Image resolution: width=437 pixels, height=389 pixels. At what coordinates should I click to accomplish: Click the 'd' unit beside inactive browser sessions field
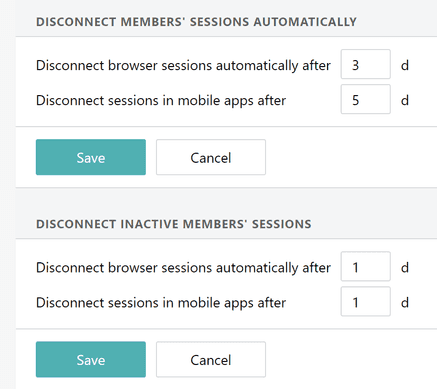pos(405,268)
